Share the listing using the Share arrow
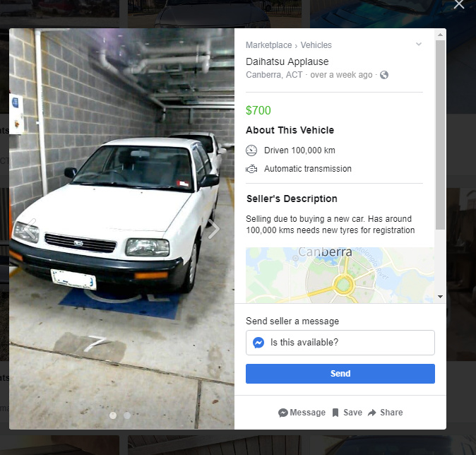 385,413
